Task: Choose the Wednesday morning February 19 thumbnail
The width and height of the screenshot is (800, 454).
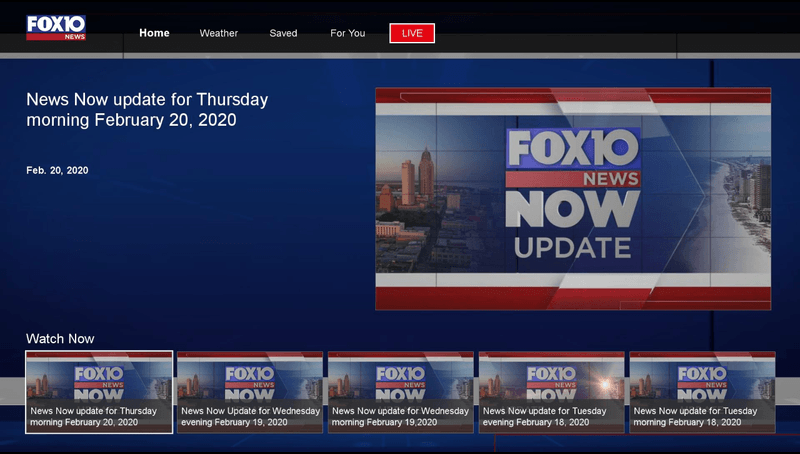Action: point(400,380)
